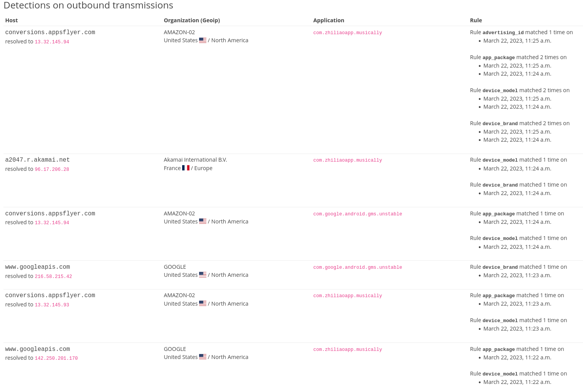Screen dimensions: 583x392
Task: Click US flag in the 13.32.145.93 row
Action: [203, 304]
